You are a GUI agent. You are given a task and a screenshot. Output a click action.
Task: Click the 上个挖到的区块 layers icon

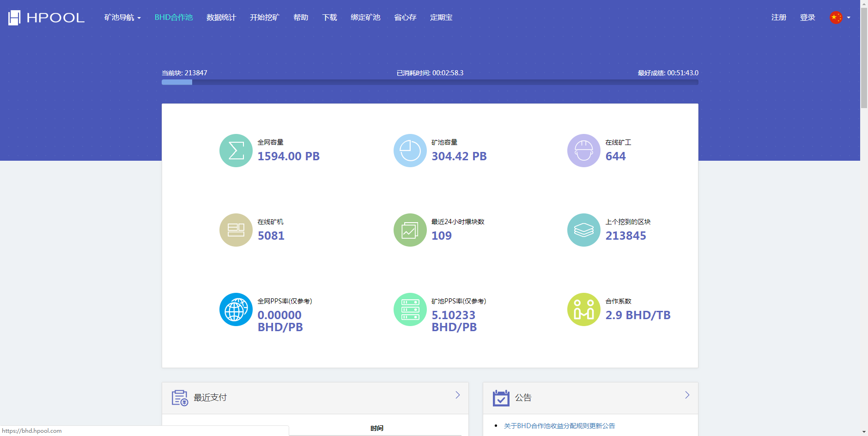click(x=584, y=230)
